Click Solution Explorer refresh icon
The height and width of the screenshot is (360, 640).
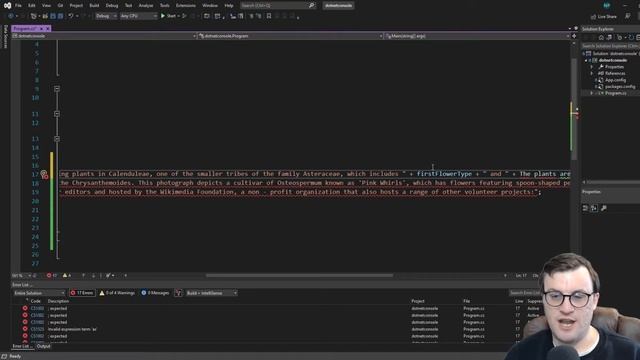(x=631, y=37)
